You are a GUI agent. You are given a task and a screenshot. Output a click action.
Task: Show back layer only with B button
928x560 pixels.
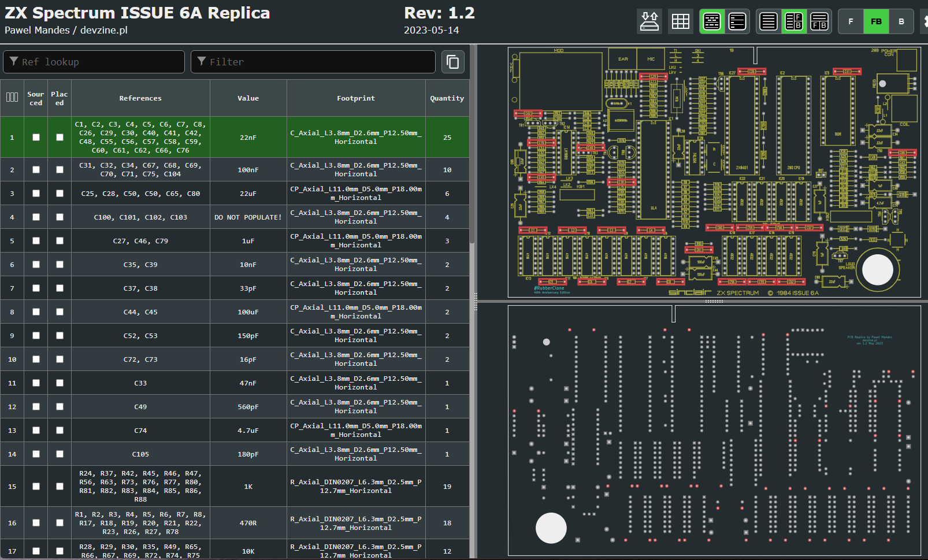(x=901, y=21)
